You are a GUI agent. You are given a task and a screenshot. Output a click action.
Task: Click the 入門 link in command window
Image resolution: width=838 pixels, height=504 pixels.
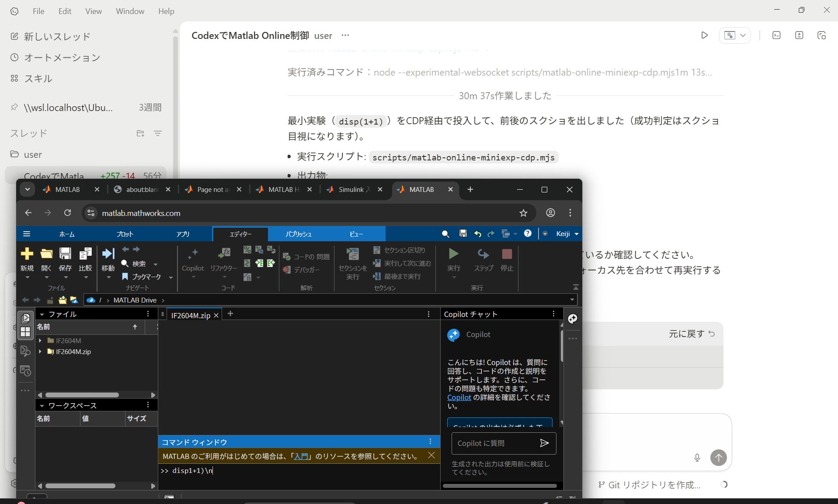[x=301, y=456]
